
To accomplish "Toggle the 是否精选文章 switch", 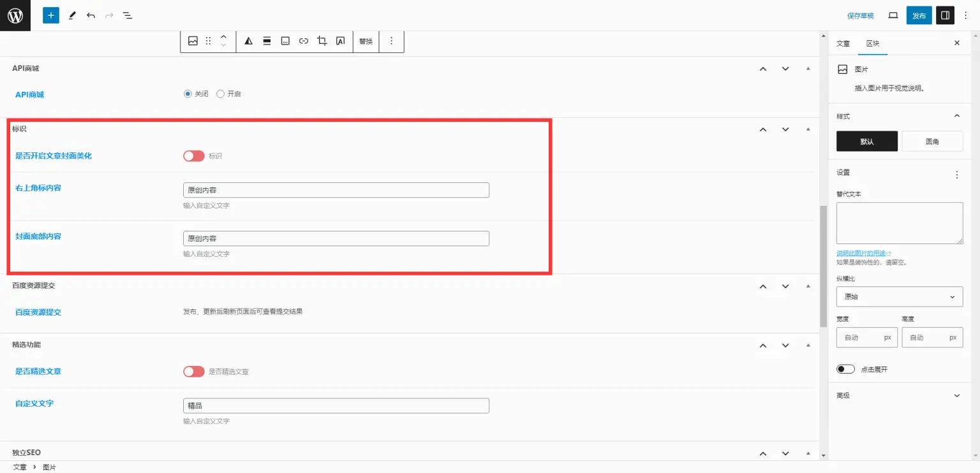I will tap(194, 372).
